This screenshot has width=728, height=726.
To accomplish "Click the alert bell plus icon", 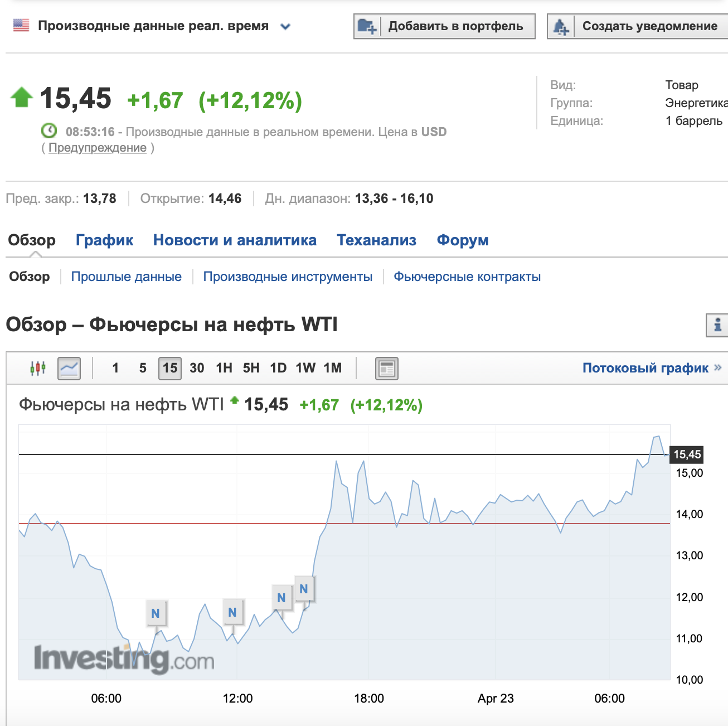I will pos(561,26).
